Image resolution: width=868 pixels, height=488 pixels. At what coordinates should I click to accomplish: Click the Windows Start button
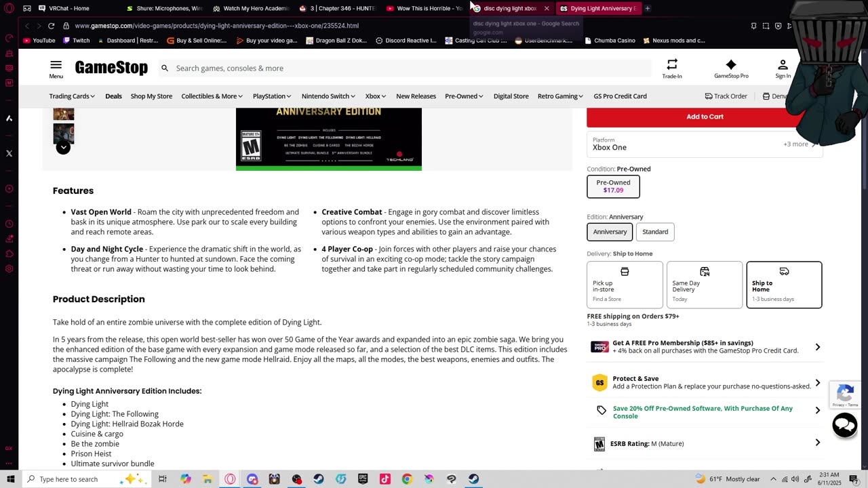10,479
